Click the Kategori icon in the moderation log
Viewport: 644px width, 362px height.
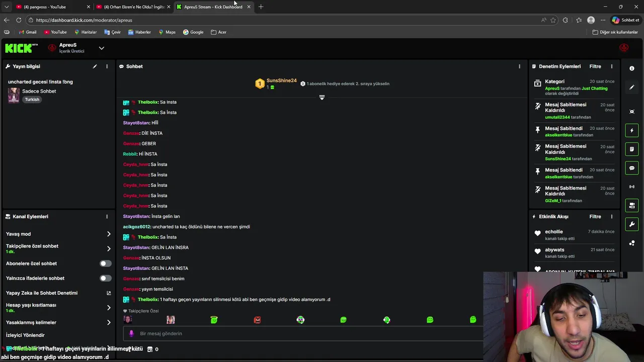(537, 83)
